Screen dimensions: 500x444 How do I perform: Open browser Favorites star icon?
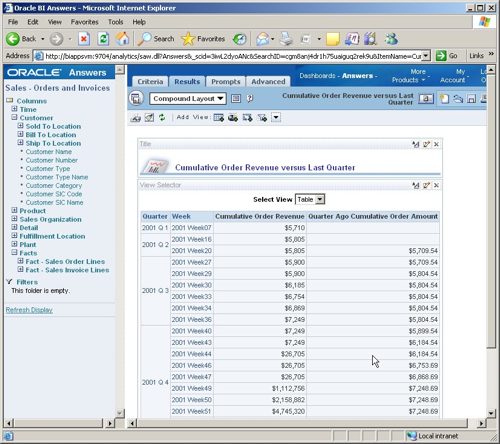[188, 39]
